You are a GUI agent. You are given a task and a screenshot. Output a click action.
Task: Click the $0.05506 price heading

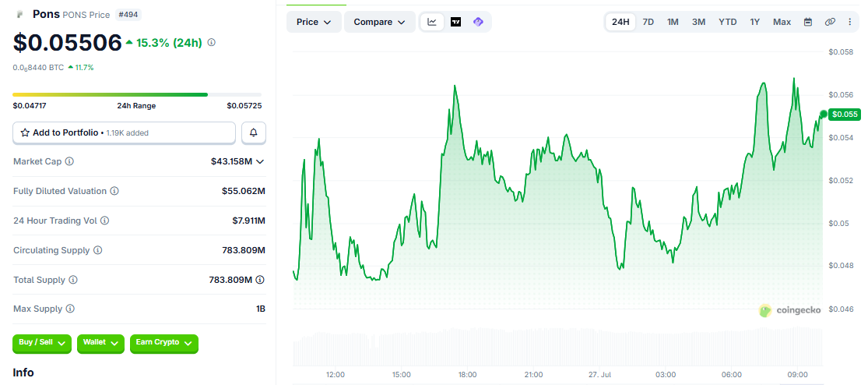pos(67,43)
